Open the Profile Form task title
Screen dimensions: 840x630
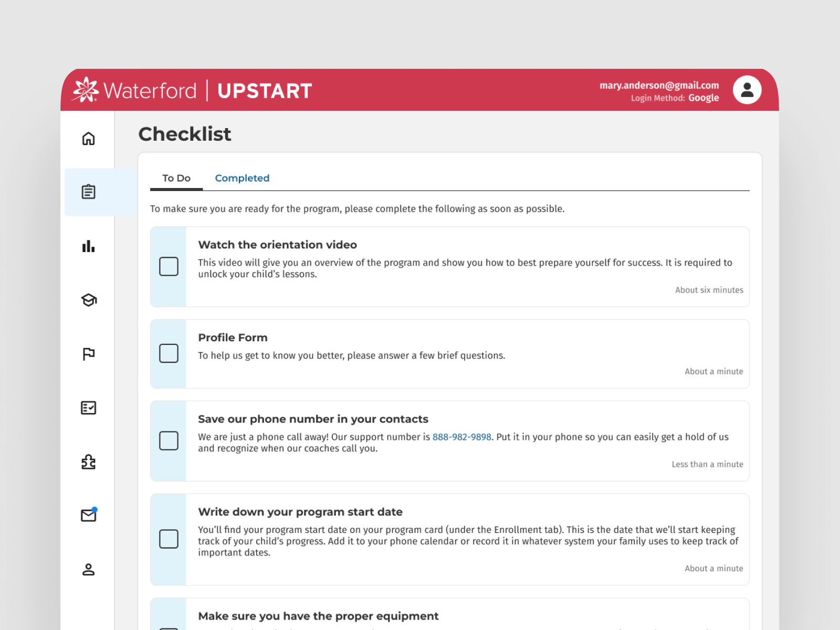[x=233, y=338]
